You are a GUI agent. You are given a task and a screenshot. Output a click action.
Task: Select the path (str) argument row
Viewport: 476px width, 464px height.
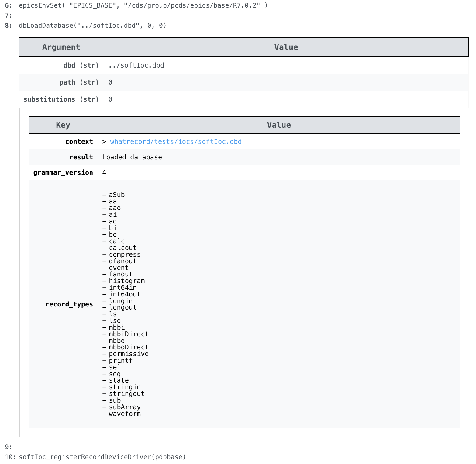[x=79, y=82]
